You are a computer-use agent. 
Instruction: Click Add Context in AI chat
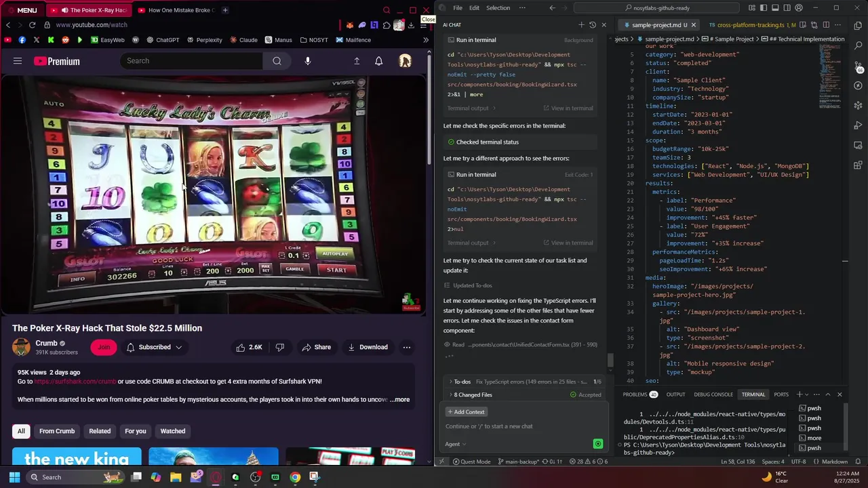466,412
